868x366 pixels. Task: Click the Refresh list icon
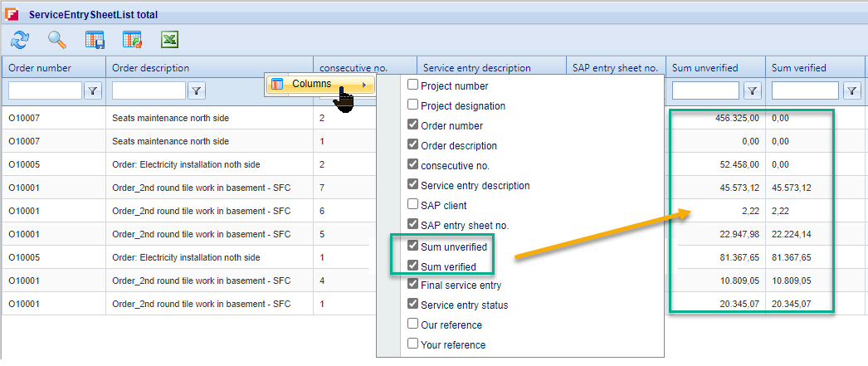[x=20, y=39]
